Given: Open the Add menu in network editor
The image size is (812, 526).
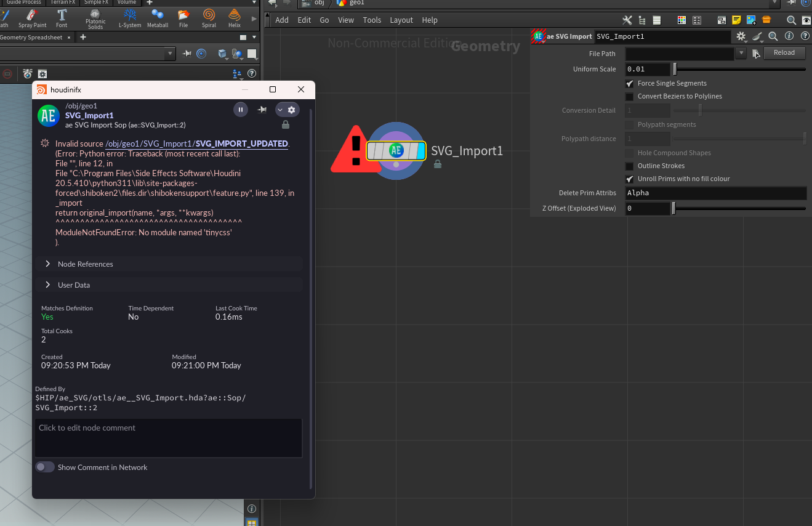Looking at the screenshot, I should 282,20.
